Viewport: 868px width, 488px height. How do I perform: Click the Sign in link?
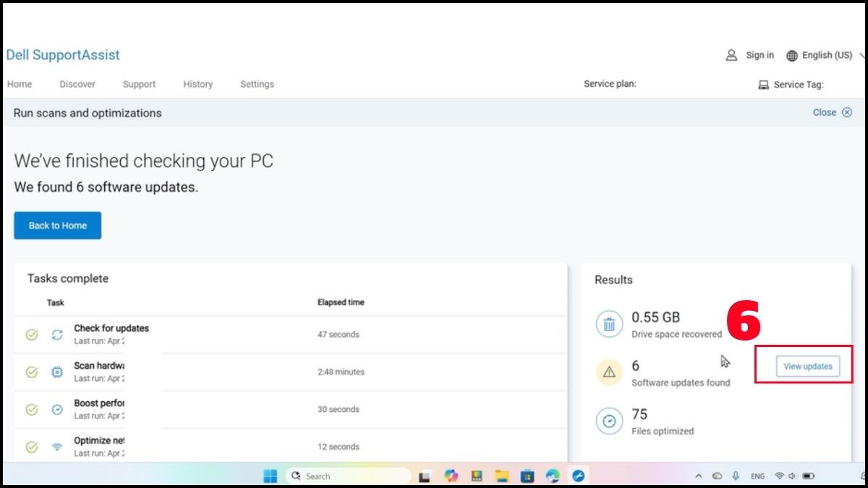click(759, 56)
